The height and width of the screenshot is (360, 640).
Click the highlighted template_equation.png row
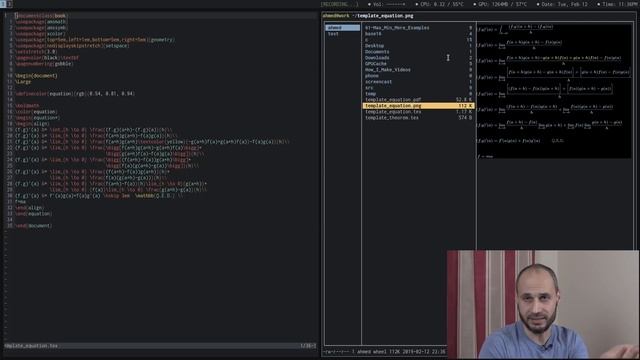point(418,106)
